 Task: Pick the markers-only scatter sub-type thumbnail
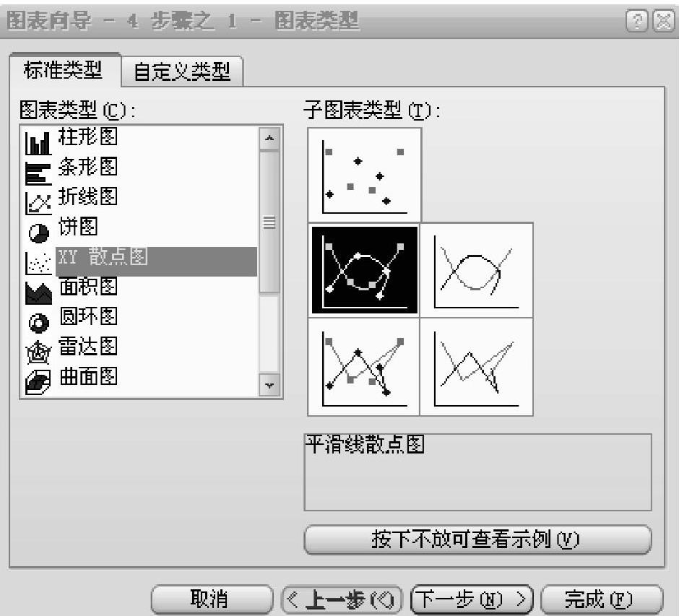[x=364, y=175]
